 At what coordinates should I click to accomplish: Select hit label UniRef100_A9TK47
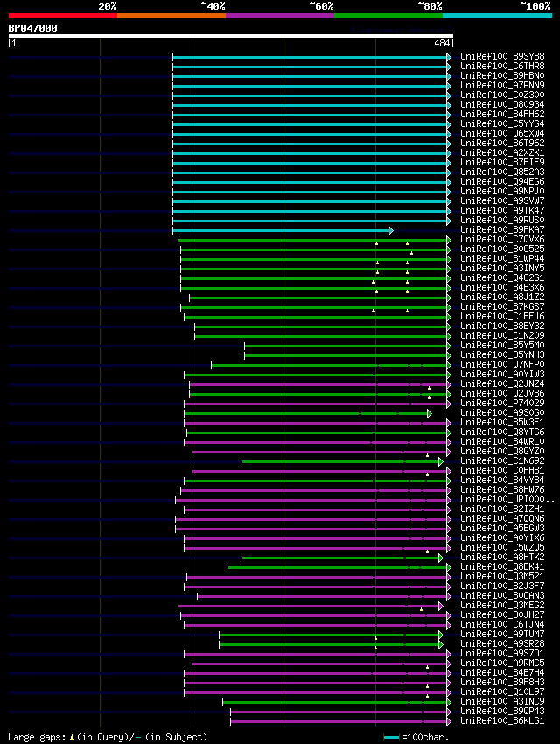click(502, 210)
